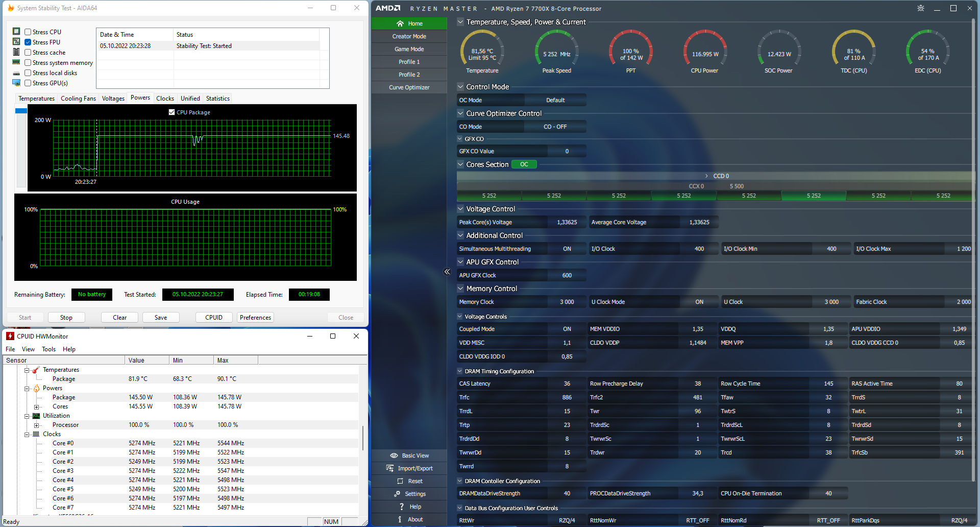
Task: Click the Stress CPU chip icon in AIDA64
Action: [16, 32]
